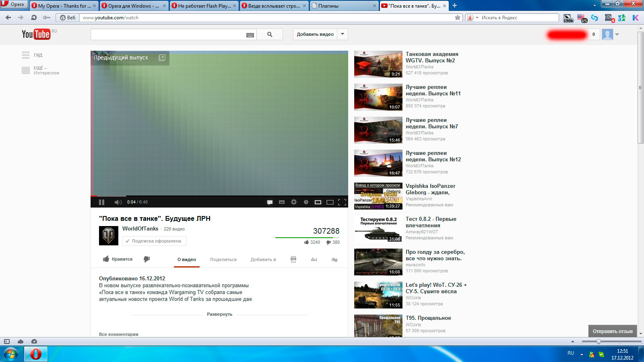Screen dimensions: 644x362
Task: Enter fullscreen mode in the player
Action: point(342,202)
